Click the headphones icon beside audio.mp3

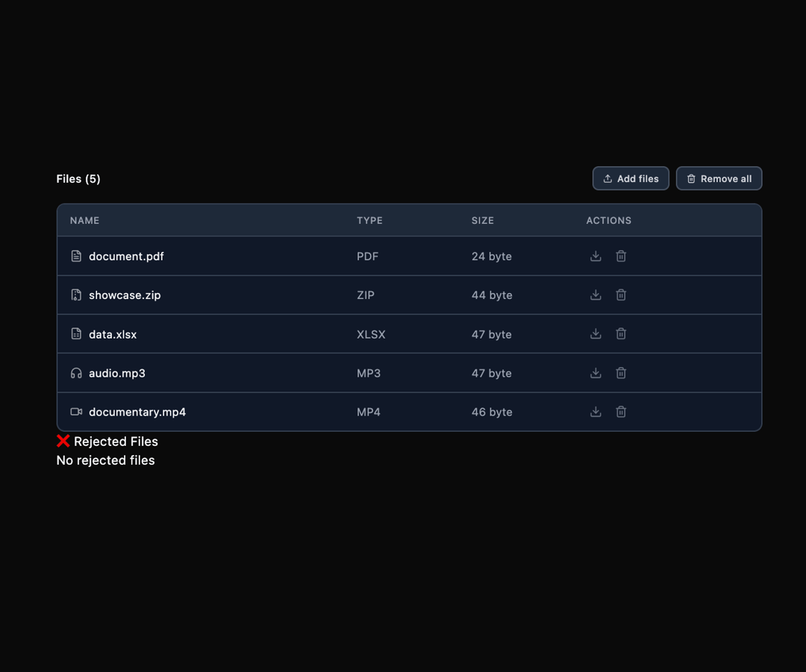click(76, 373)
